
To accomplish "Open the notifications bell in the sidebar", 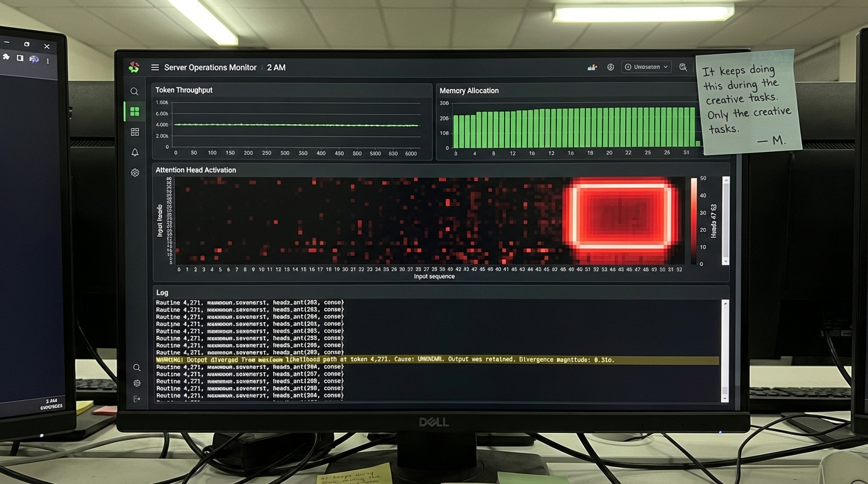I will point(134,152).
